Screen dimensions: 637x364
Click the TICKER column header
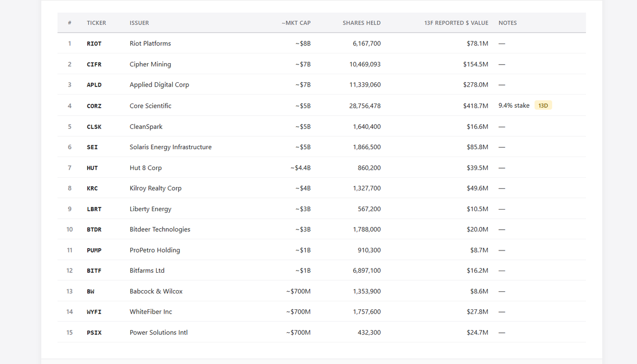96,23
